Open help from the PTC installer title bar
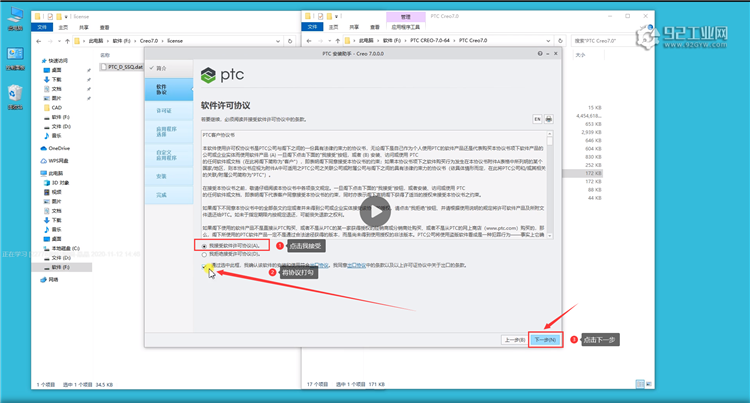Image resolution: width=750 pixels, height=403 pixels. (540, 54)
